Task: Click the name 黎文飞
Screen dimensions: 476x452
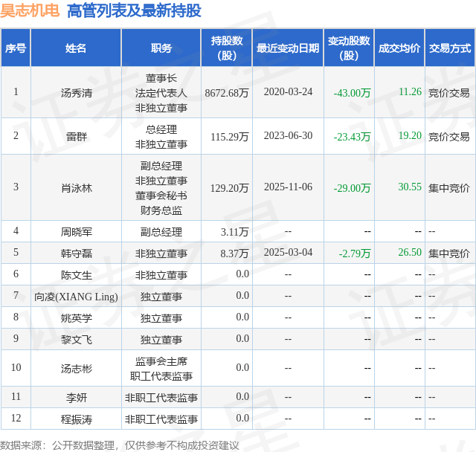Action: click(76, 340)
